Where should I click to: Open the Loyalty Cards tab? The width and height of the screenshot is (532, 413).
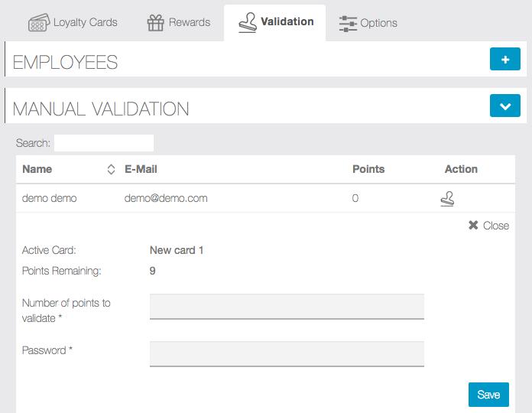tap(73, 23)
